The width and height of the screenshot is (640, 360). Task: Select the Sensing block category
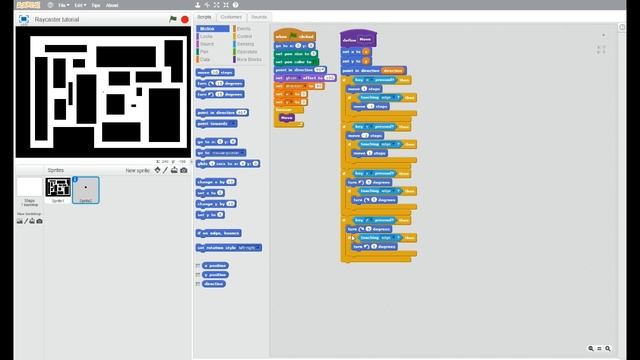(249, 44)
